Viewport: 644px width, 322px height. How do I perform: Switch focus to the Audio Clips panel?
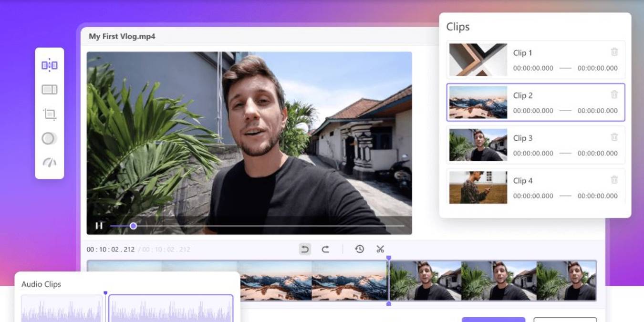40,284
